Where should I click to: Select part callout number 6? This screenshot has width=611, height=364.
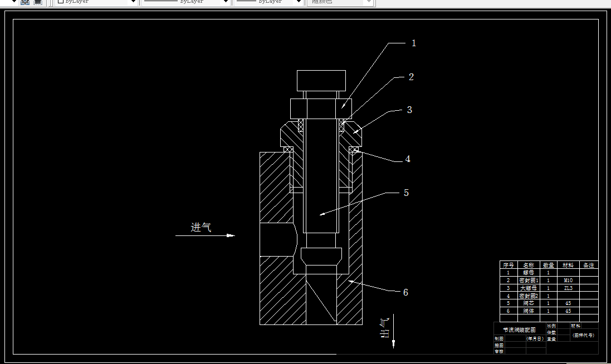(405, 292)
